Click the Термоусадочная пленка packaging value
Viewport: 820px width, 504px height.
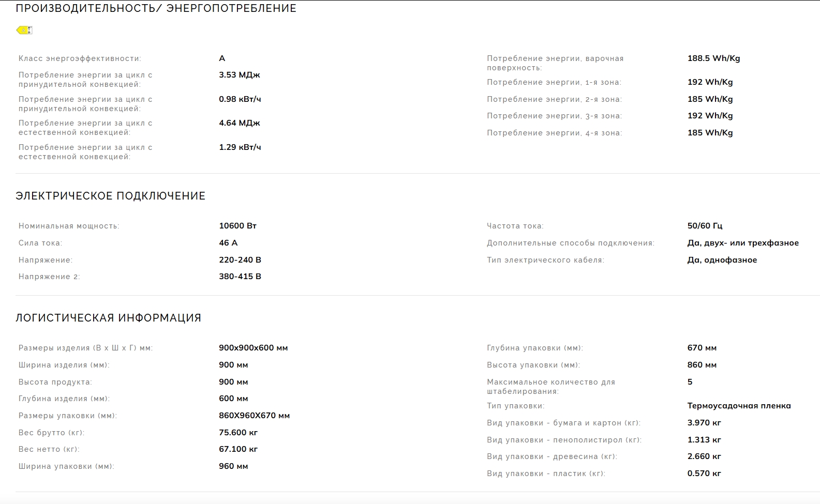(x=739, y=406)
